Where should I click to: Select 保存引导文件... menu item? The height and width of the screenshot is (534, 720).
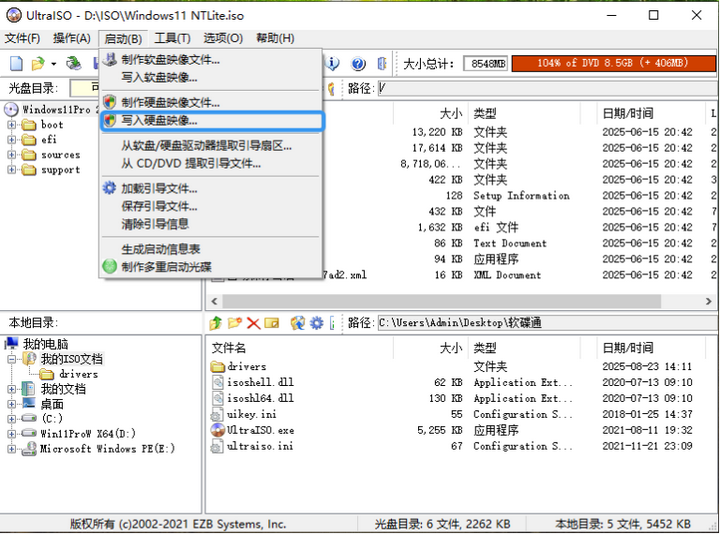click(x=211, y=206)
